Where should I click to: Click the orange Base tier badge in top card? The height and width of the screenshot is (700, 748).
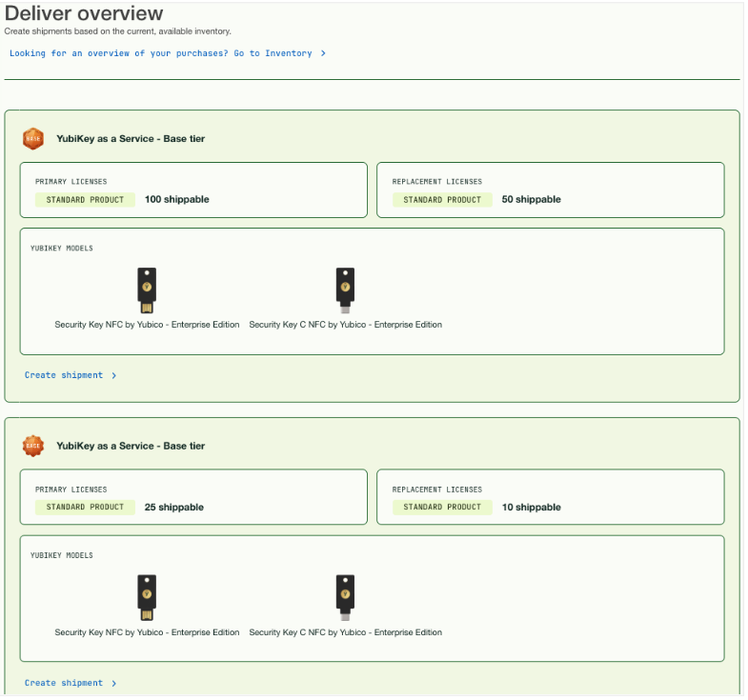33,139
